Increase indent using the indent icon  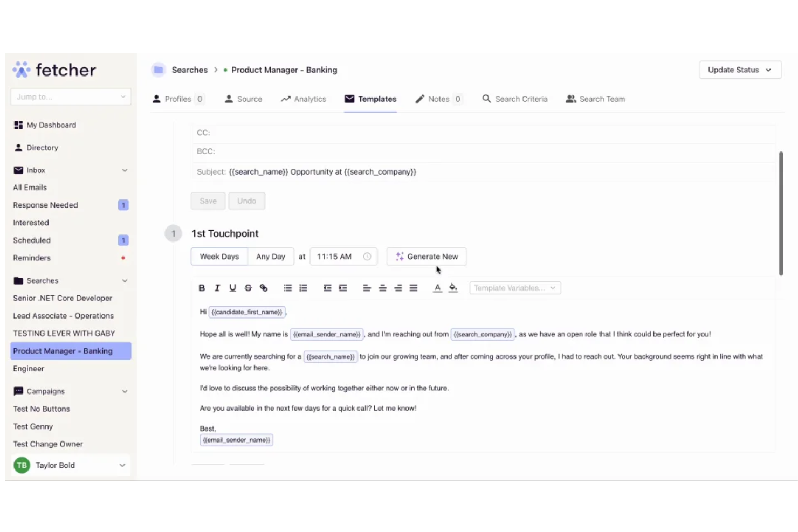coord(343,288)
